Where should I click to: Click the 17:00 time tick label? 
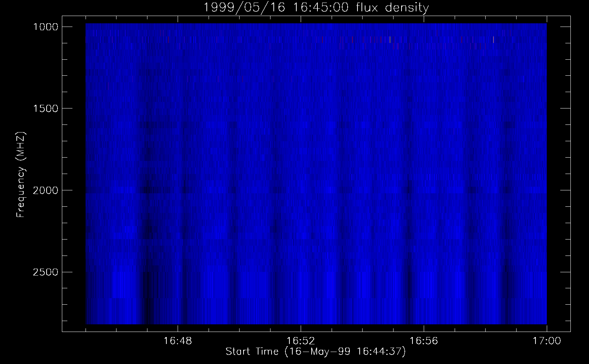pos(547,341)
